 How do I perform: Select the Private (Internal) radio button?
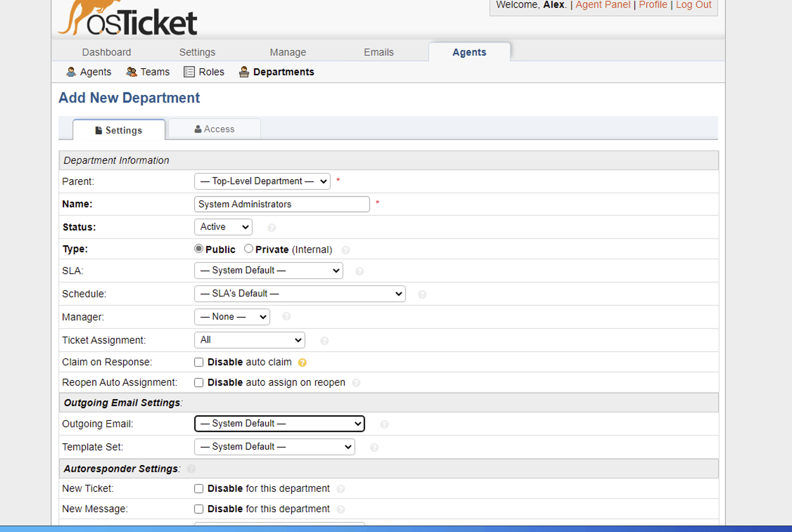[x=249, y=249]
